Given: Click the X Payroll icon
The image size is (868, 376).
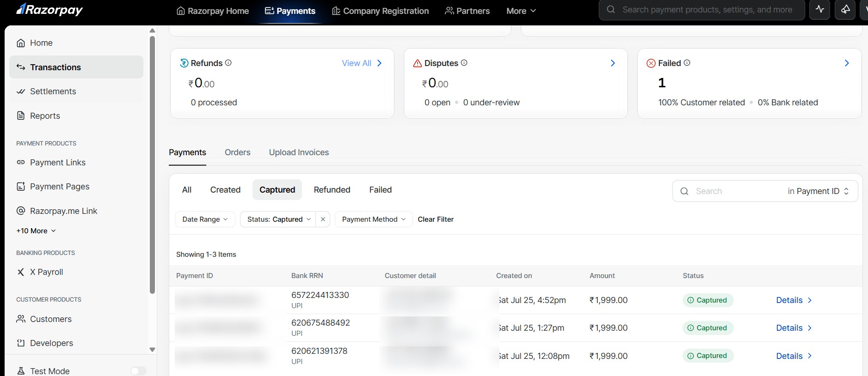Looking at the screenshot, I should (x=21, y=272).
